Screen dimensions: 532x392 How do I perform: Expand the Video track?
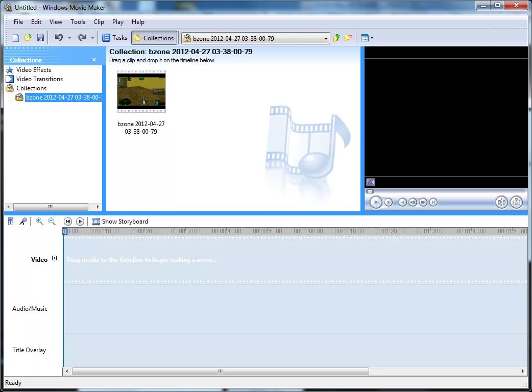(x=54, y=258)
